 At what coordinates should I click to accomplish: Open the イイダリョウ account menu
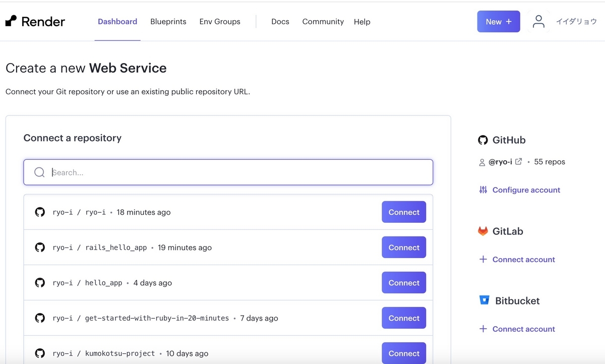point(576,22)
